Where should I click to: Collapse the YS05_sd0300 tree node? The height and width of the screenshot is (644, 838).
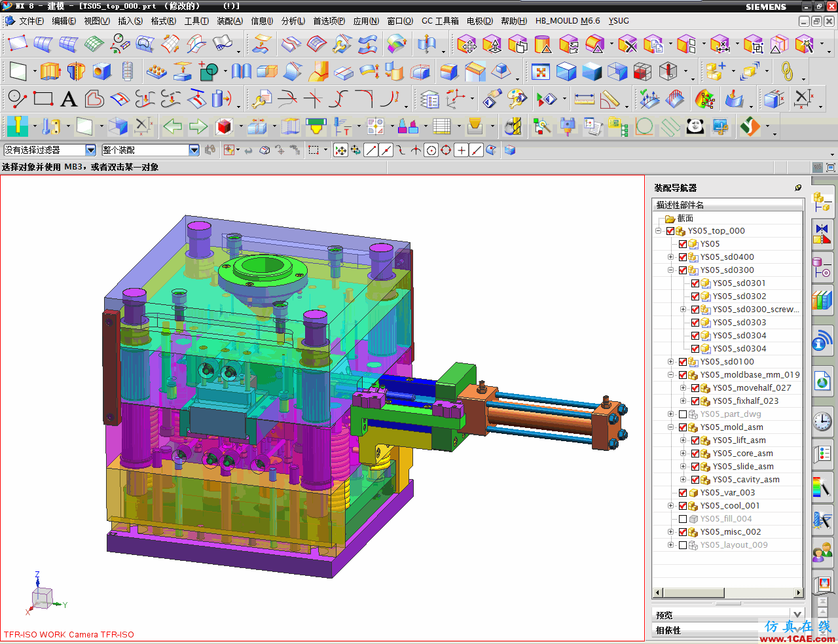click(x=670, y=270)
